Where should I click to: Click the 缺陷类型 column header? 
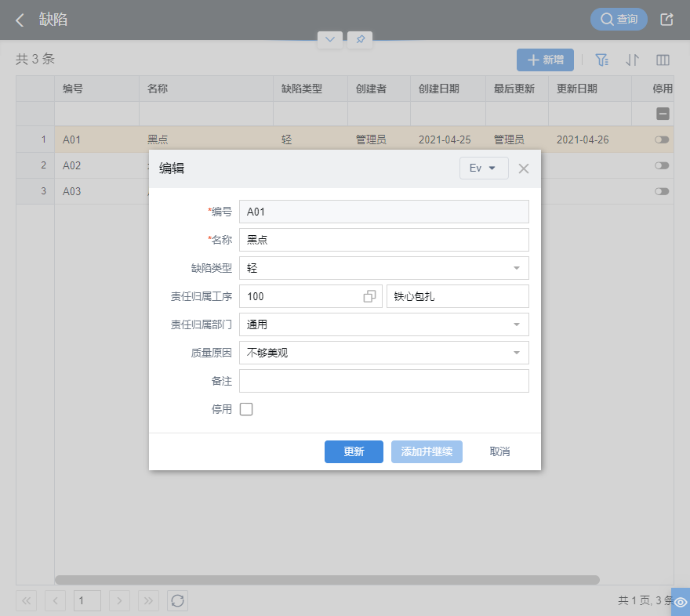click(310, 89)
